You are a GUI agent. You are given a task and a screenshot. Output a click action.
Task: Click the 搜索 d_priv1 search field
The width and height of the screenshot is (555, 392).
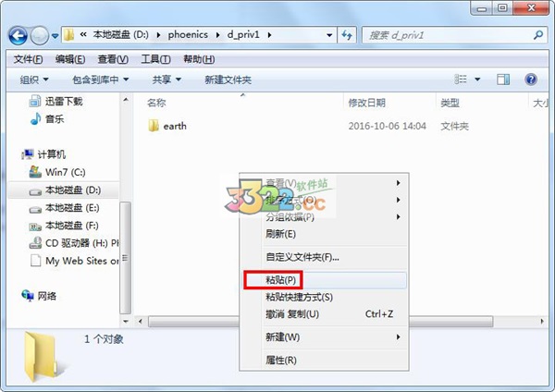click(448, 35)
